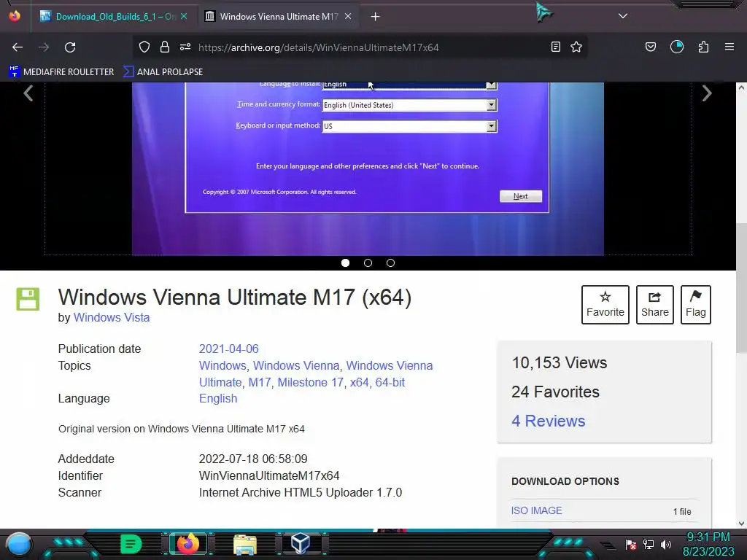Select second carousel dot
Image resolution: width=747 pixels, height=560 pixels.
(x=368, y=262)
